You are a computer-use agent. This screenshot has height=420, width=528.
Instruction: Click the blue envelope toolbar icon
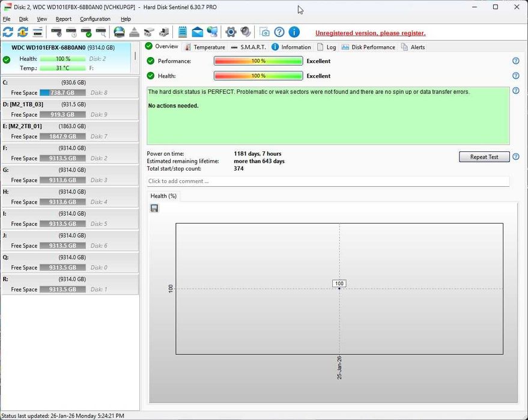198,32
